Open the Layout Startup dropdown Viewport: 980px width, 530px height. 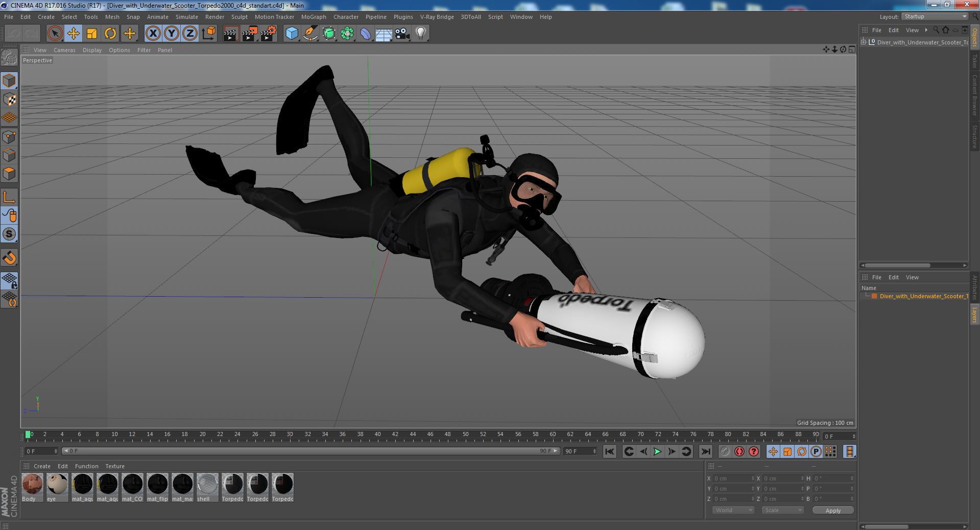(935, 17)
